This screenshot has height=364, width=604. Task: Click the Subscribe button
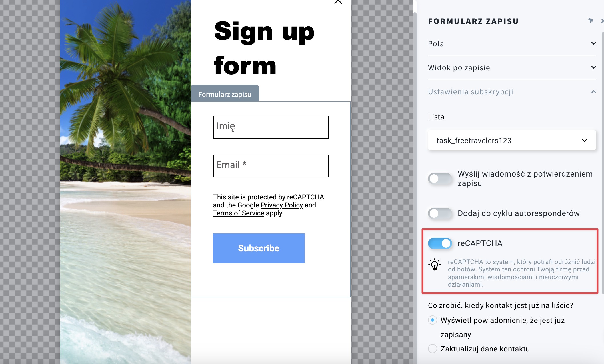click(259, 248)
